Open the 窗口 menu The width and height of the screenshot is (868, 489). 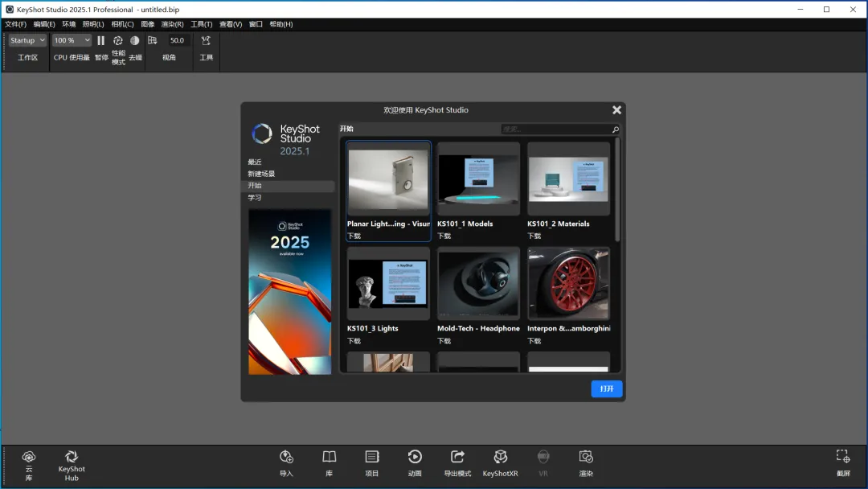coord(256,24)
